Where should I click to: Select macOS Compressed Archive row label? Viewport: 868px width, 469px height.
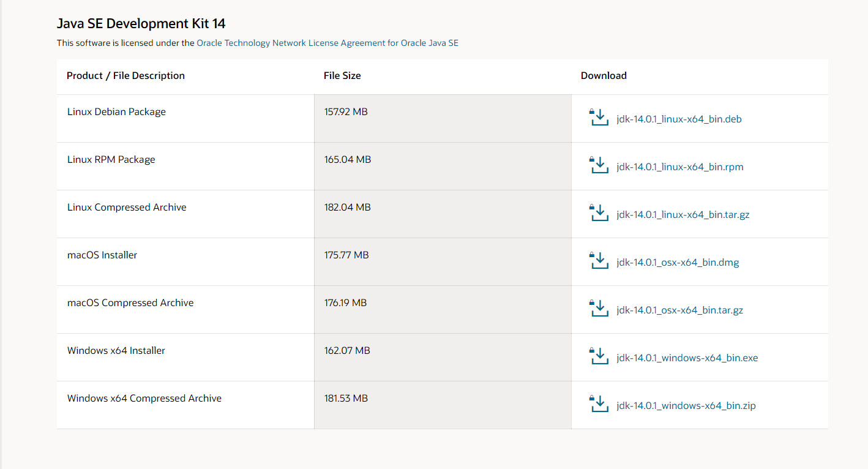click(130, 303)
